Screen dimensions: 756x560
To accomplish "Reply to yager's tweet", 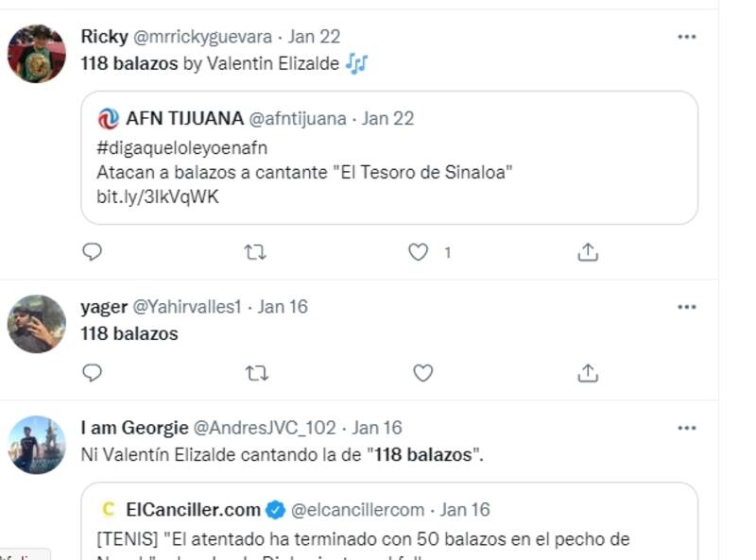I will [92, 373].
